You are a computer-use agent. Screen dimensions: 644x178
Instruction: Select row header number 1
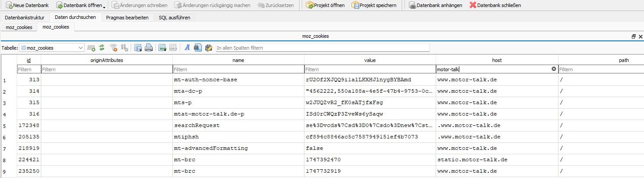8,80
